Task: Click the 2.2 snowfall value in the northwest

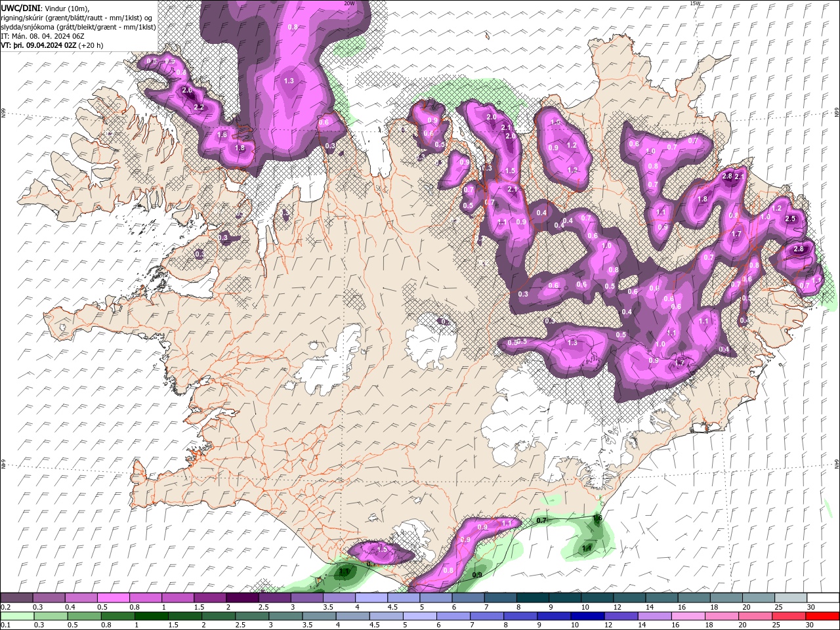Action: 199,107
